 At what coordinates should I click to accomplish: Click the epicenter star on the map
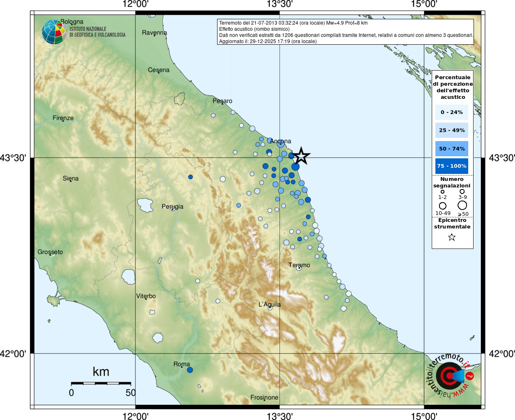(x=301, y=156)
